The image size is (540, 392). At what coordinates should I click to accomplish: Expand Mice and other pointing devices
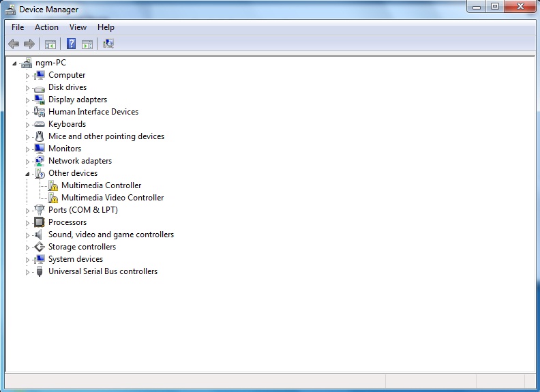[x=27, y=137]
